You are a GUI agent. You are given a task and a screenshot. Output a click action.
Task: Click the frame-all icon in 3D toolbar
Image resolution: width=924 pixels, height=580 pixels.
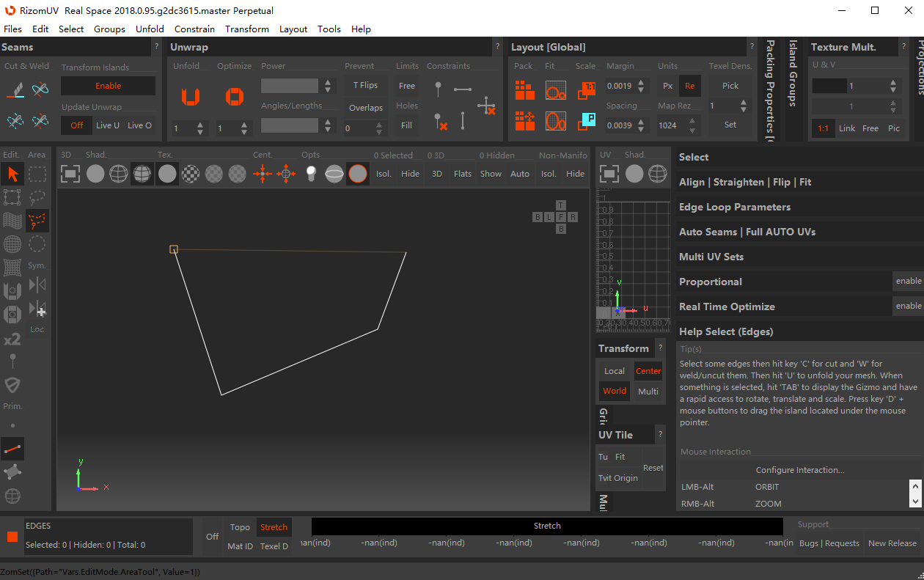click(70, 174)
